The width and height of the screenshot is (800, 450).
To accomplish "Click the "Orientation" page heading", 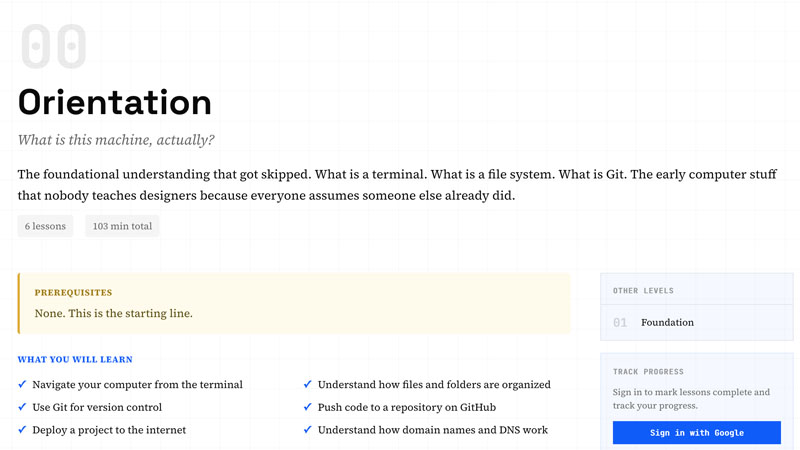I will [x=115, y=102].
